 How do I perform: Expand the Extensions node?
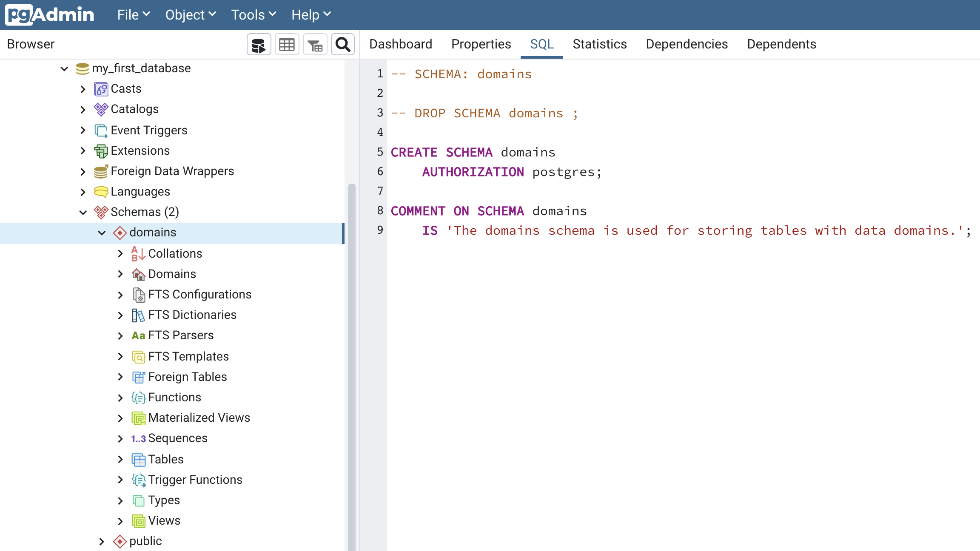pyautogui.click(x=83, y=151)
